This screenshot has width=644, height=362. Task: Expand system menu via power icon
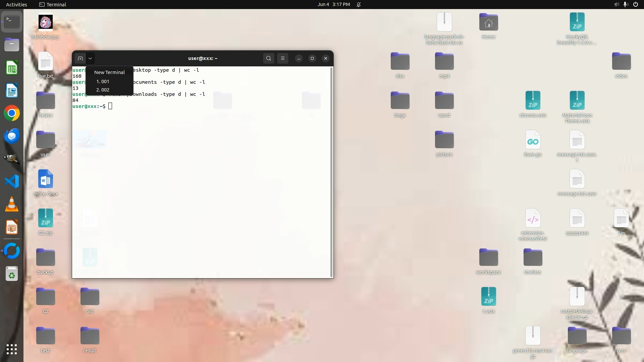[636, 4]
